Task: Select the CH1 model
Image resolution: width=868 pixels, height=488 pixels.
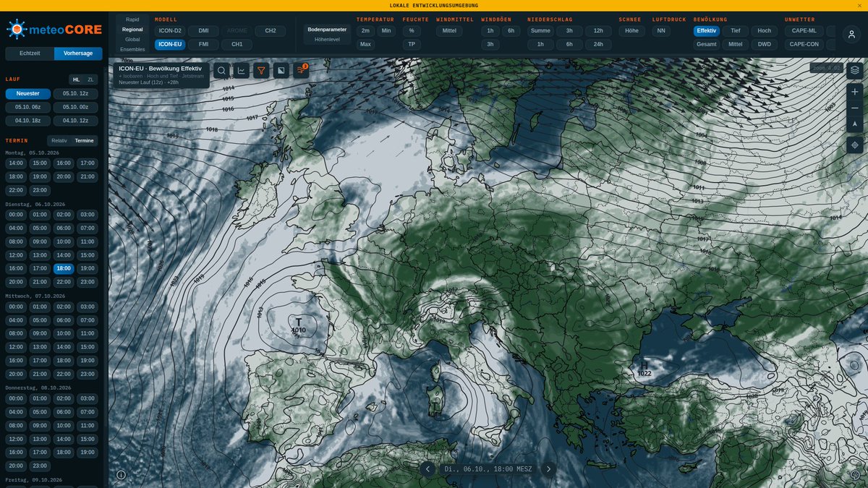Action: (237, 44)
